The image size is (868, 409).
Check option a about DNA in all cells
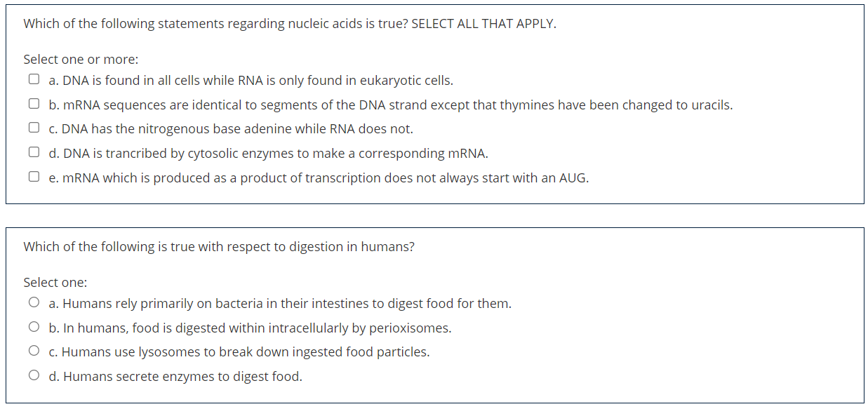(x=33, y=79)
